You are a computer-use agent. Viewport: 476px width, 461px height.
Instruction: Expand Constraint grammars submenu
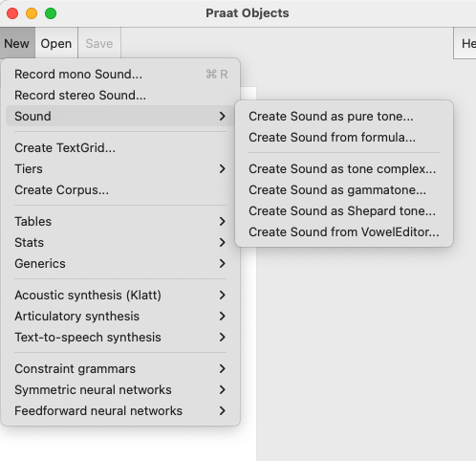coord(120,369)
